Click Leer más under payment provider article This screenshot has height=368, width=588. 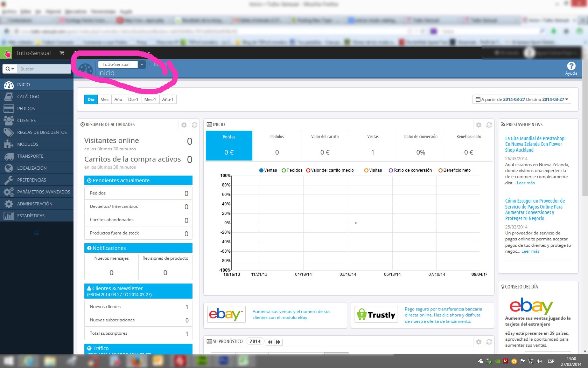(530, 251)
